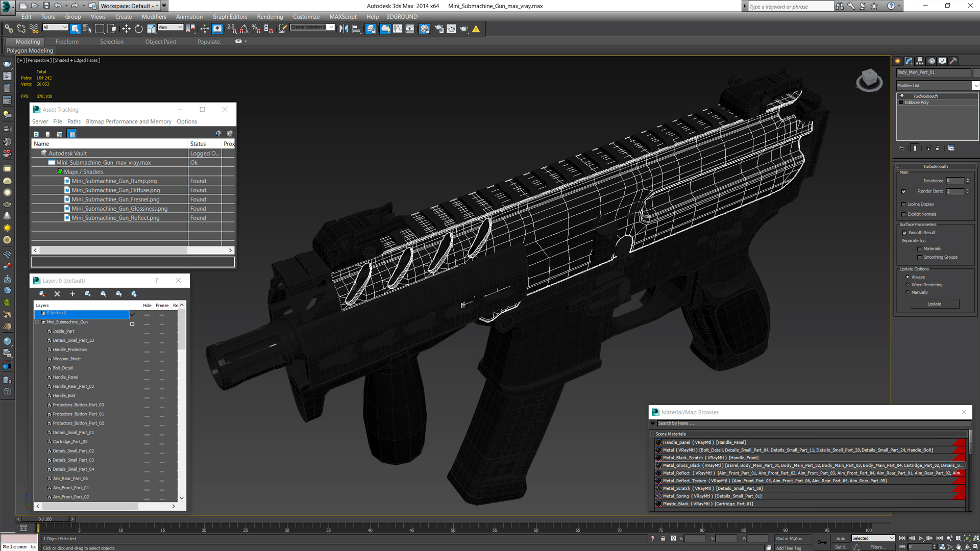Click the Auto key button

point(841,538)
